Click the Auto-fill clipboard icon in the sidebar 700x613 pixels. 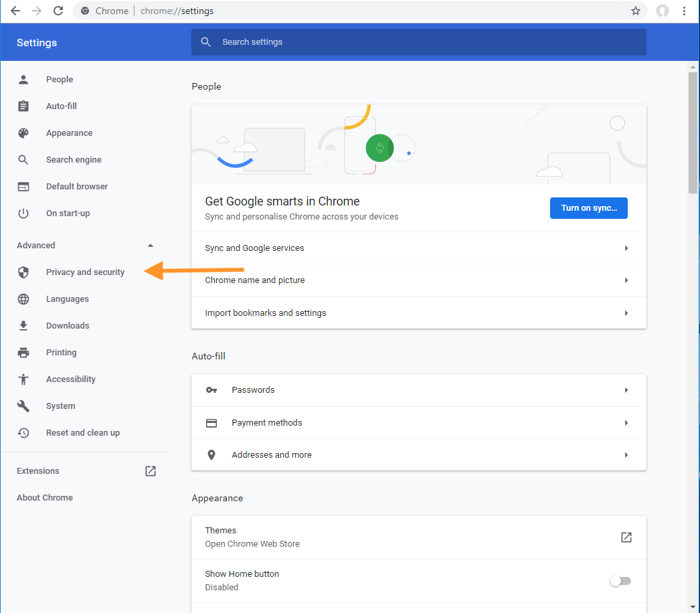coord(23,106)
